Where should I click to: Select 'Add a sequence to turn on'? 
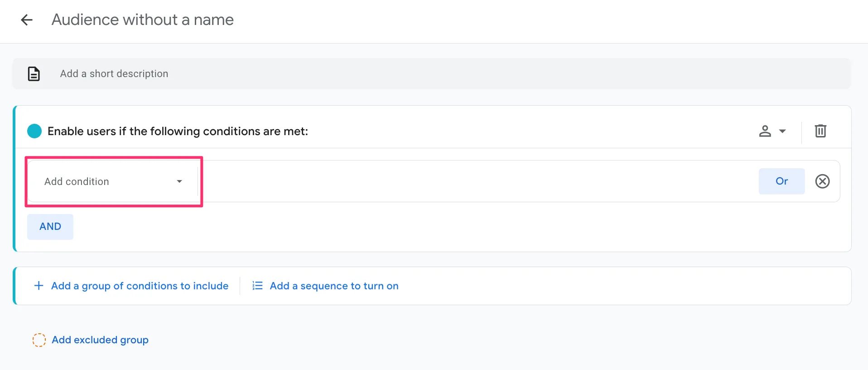pyautogui.click(x=334, y=286)
